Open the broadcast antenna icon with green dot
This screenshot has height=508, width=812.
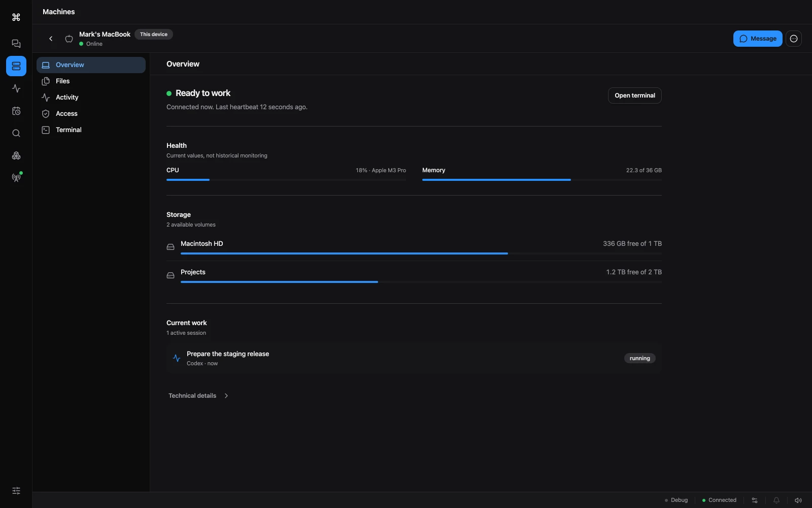click(x=16, y=178)
